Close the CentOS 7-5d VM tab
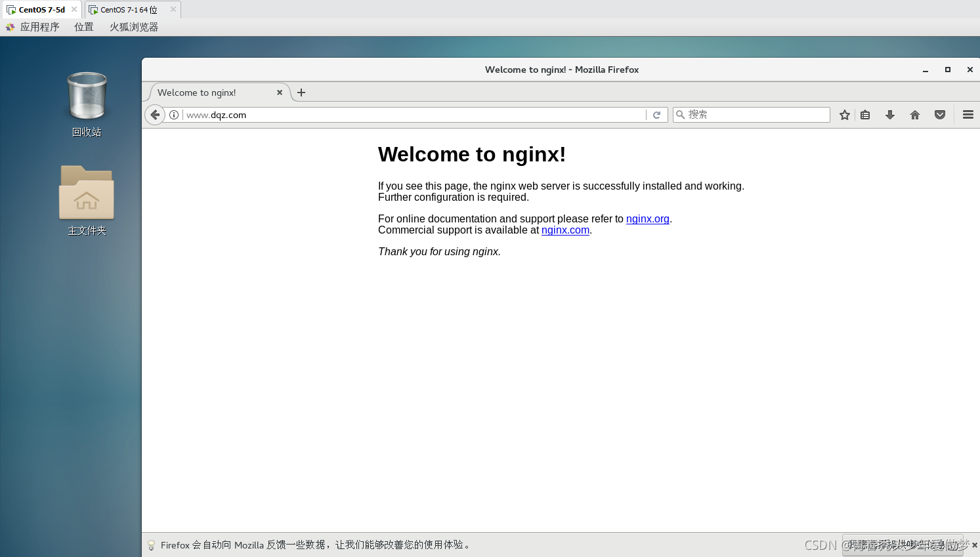 coord(74,9)
